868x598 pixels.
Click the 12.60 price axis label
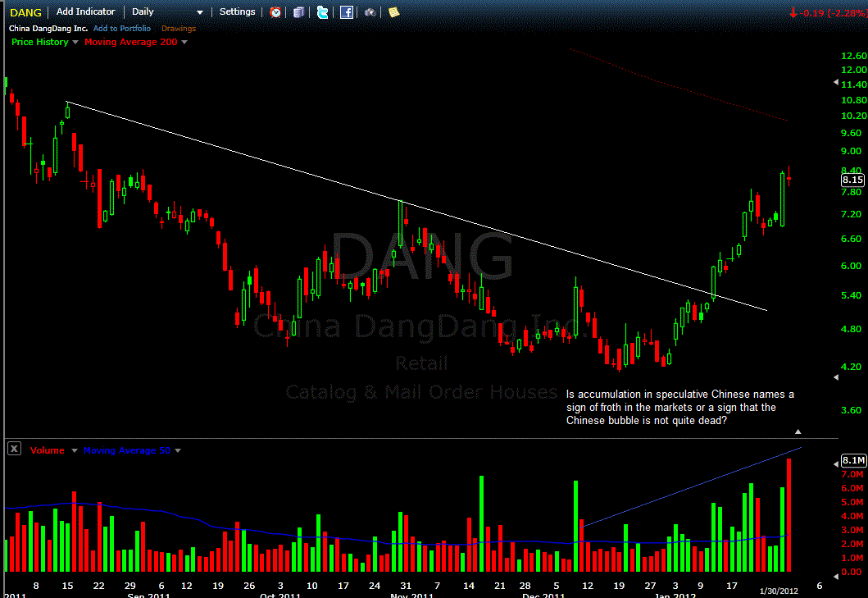pyautogui.click(x=853, y=56)
